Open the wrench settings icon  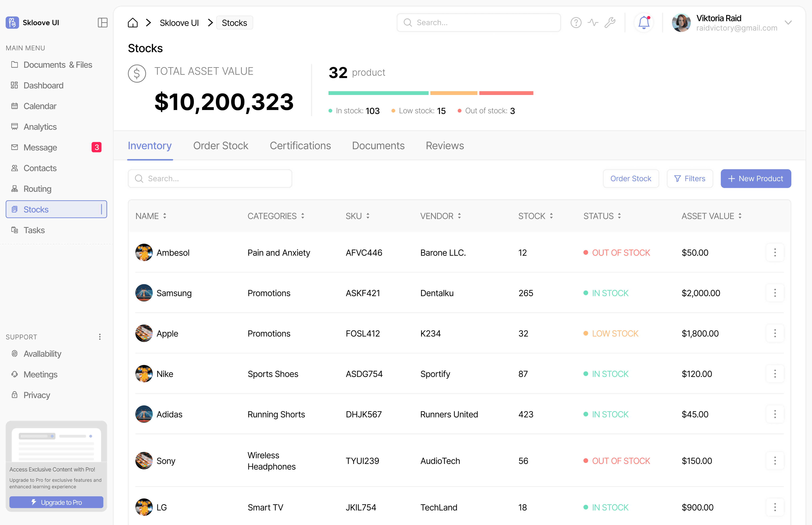610,22
